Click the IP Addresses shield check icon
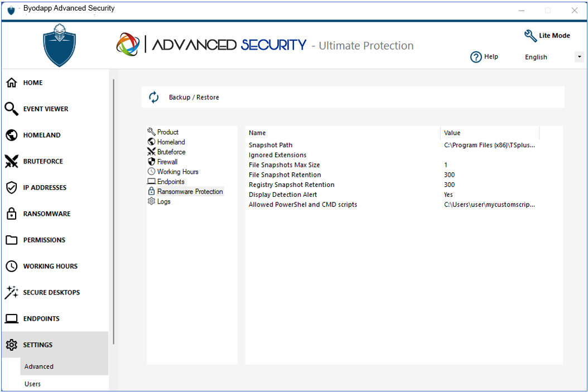The image size is (588, 392). coord(12,187)
